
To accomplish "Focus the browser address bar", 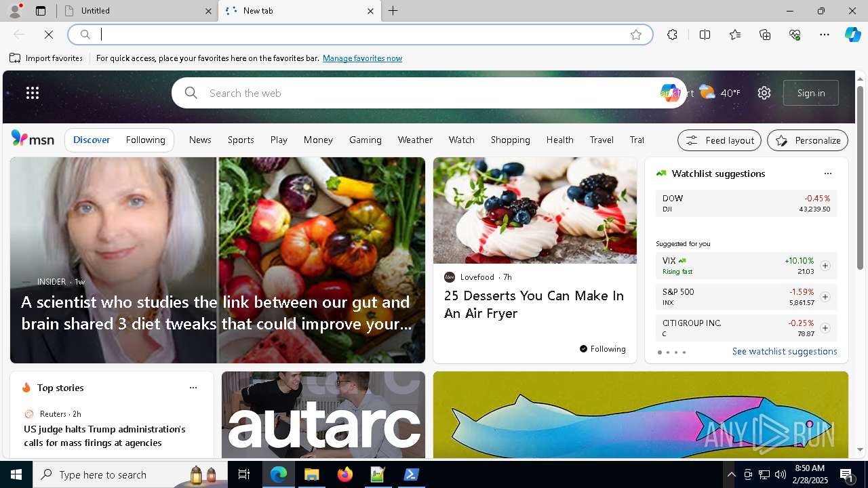I will click(361, 35).
